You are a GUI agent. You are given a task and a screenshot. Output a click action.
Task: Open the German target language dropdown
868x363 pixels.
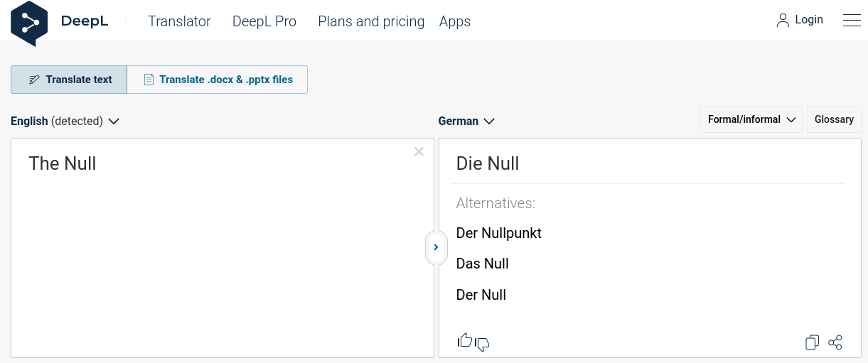pos(466,121)
